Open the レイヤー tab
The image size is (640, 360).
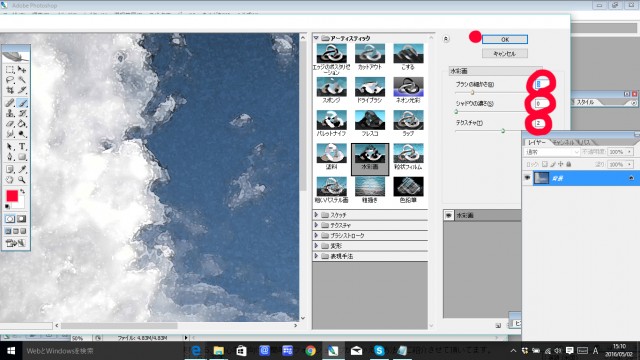[537, 142]
